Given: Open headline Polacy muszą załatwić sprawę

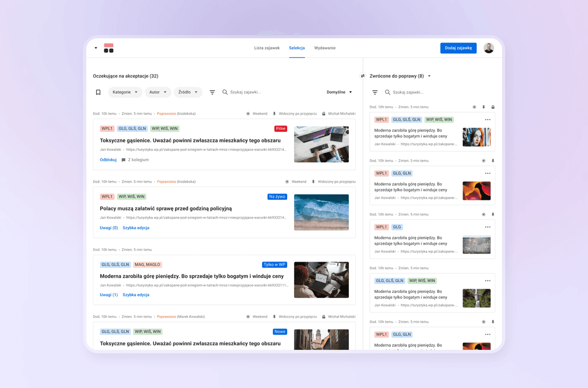Looking at the screenshot, I should click(166, 208).
